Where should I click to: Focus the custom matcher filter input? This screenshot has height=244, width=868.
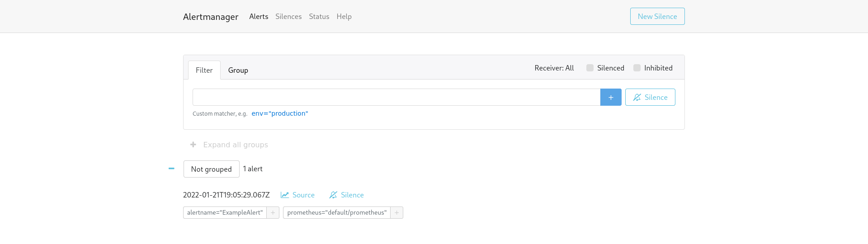[396, 97]
